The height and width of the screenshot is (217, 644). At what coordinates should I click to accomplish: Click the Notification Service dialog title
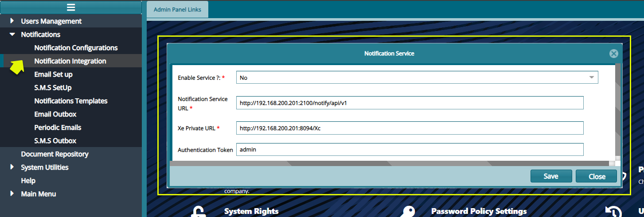click(389, 54)
